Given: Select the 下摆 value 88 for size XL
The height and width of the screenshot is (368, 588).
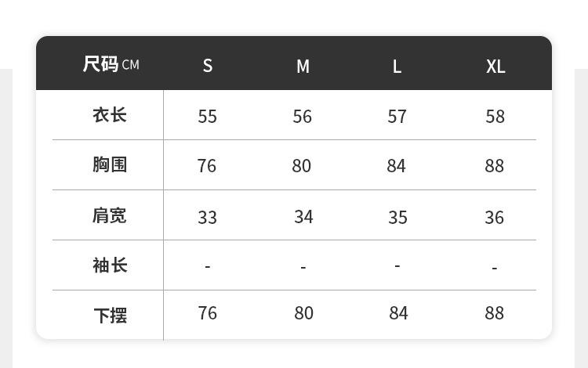Looking at the screenshot, I should (x=494, y=313).
